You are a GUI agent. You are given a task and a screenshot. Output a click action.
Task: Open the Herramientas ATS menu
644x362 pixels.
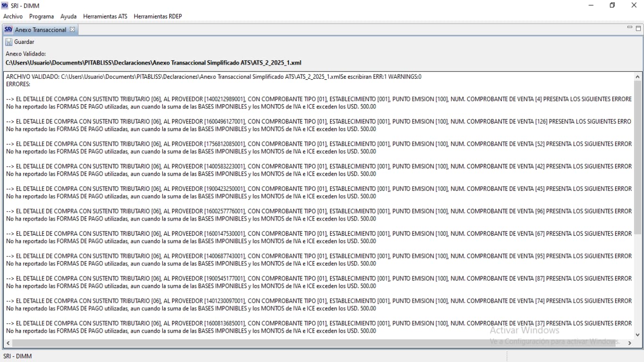click(x=105, y=16)
